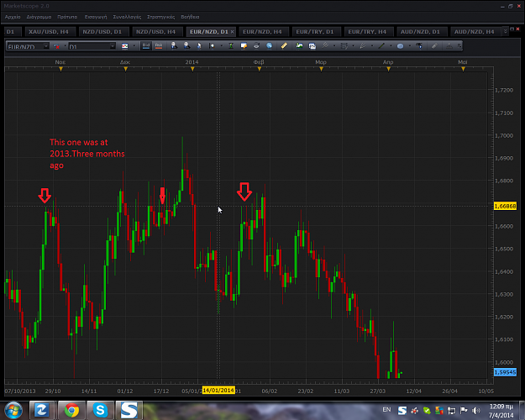Open the blue Skype taskbar icon
This screenshot has width=525, height=420.
click(100, 410)
